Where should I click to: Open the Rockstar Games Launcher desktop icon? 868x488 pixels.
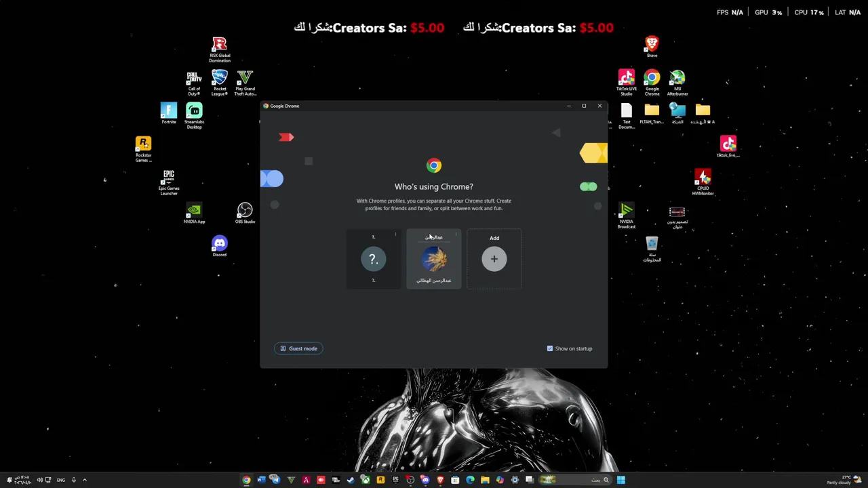coord(143,149)
